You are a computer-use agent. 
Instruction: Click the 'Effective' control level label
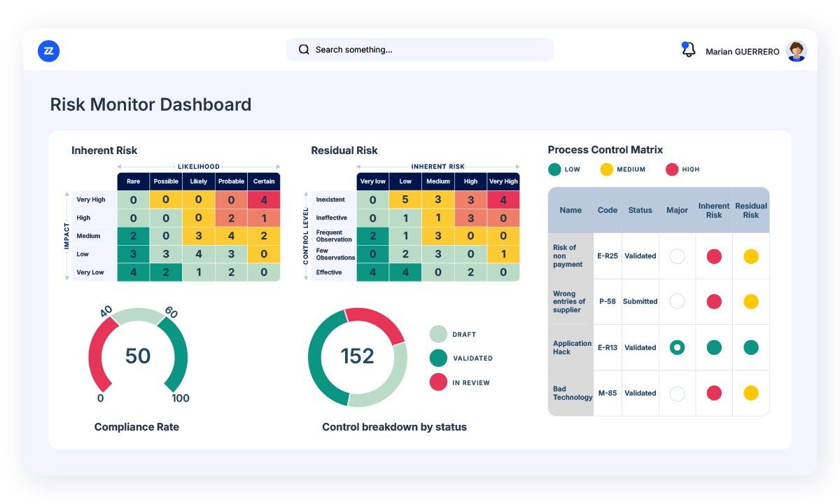pos(329,272)
